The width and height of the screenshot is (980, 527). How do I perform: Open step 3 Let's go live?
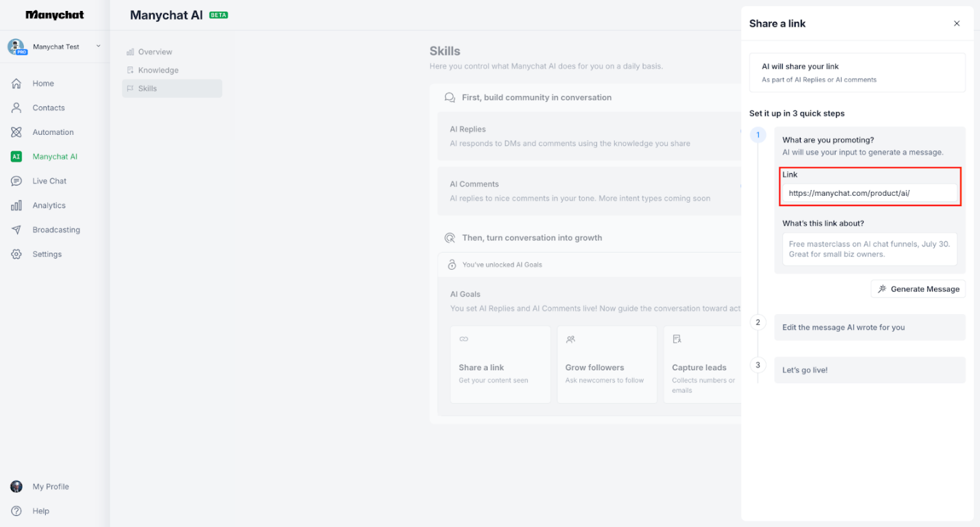(x=869, y=370)
